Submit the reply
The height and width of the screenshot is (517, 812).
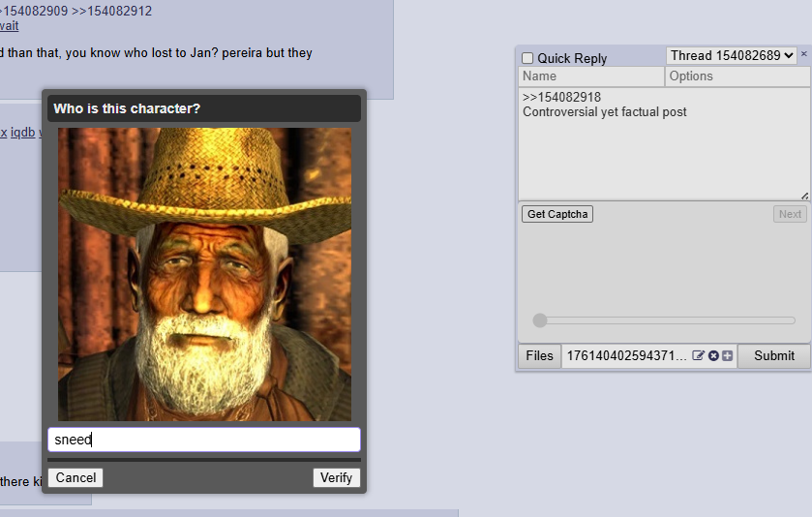click(x=773, y=356)
